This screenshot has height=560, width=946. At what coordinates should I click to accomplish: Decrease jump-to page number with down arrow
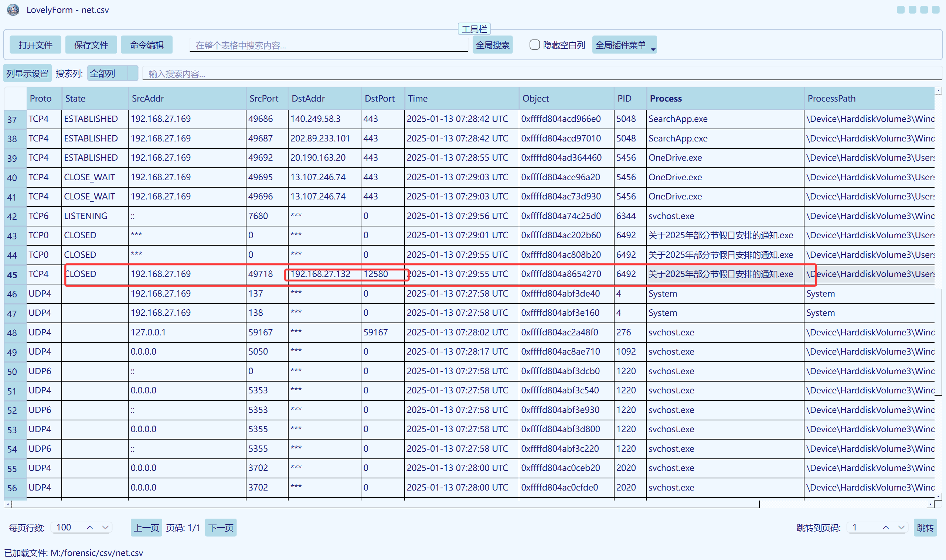tap(901, 528)
